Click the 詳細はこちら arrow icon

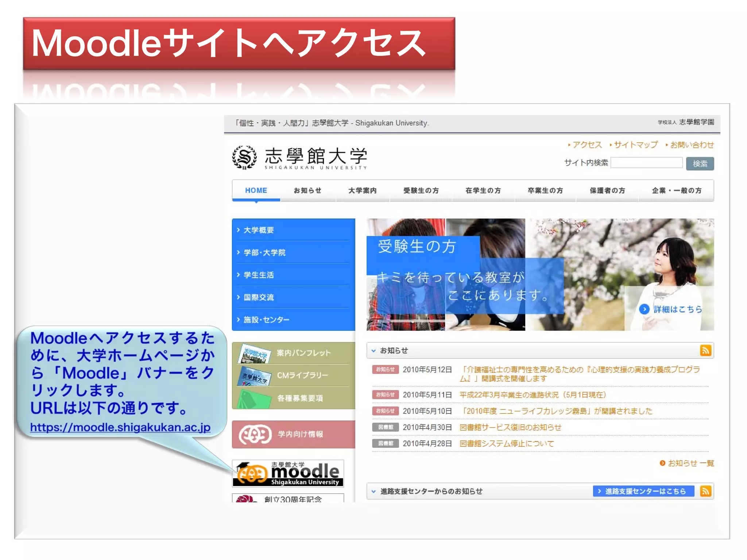(x=644, y=309)
